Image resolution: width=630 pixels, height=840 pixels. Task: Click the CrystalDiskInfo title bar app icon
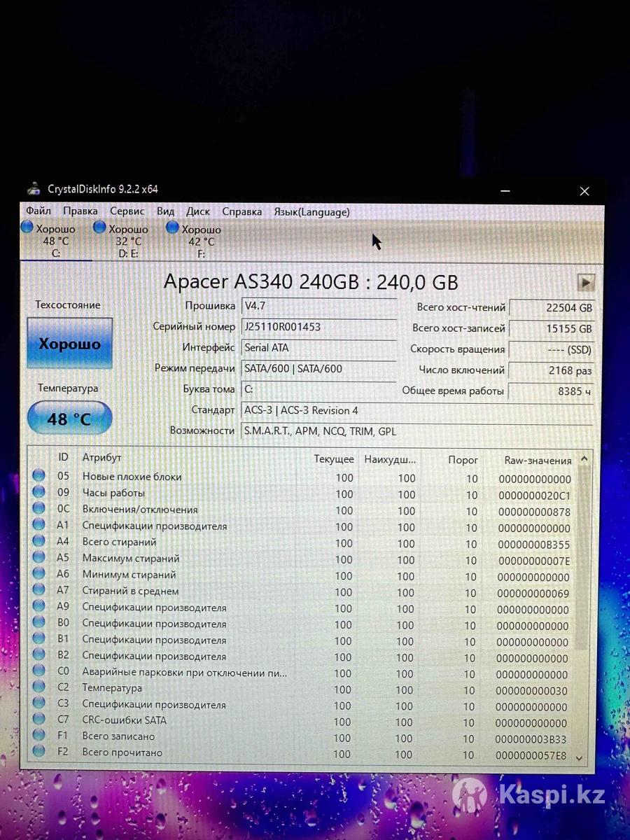coord(34,189)
